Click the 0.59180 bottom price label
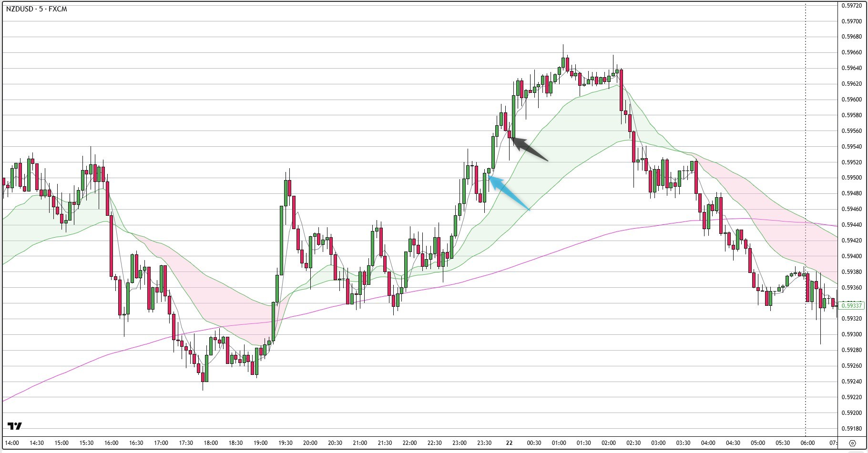868x453 pixels. coord(851,428)
